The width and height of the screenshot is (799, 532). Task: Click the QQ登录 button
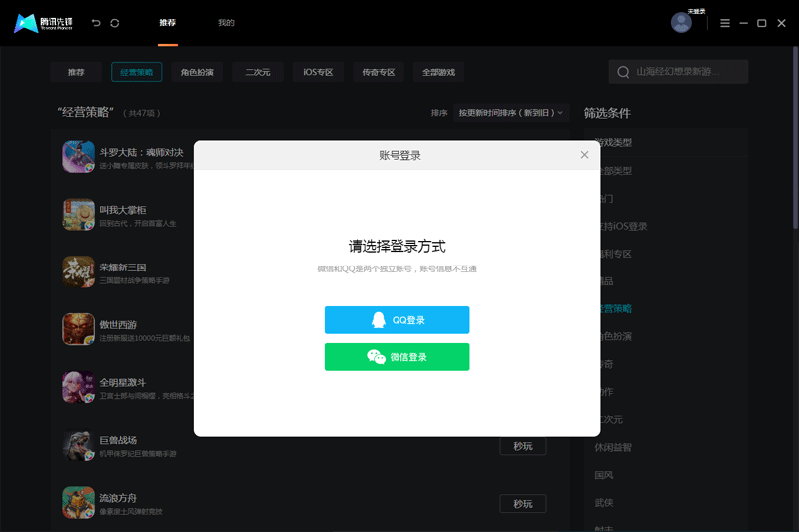397,320
